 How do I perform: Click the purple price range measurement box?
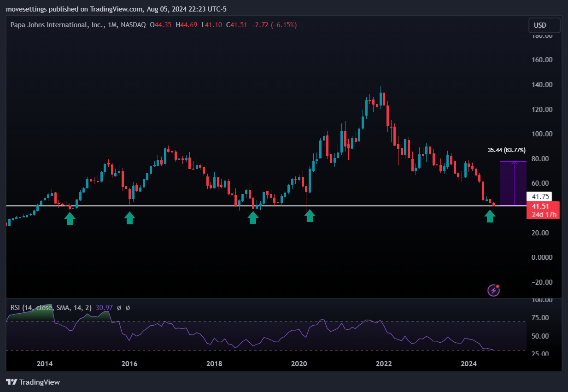tap(513, 183)
